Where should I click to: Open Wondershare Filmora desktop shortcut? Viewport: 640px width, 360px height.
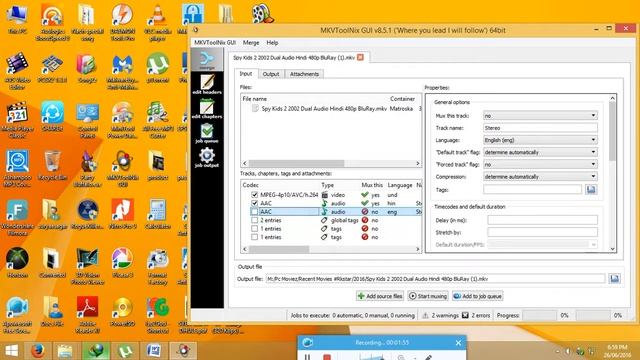tap(17, 218)
